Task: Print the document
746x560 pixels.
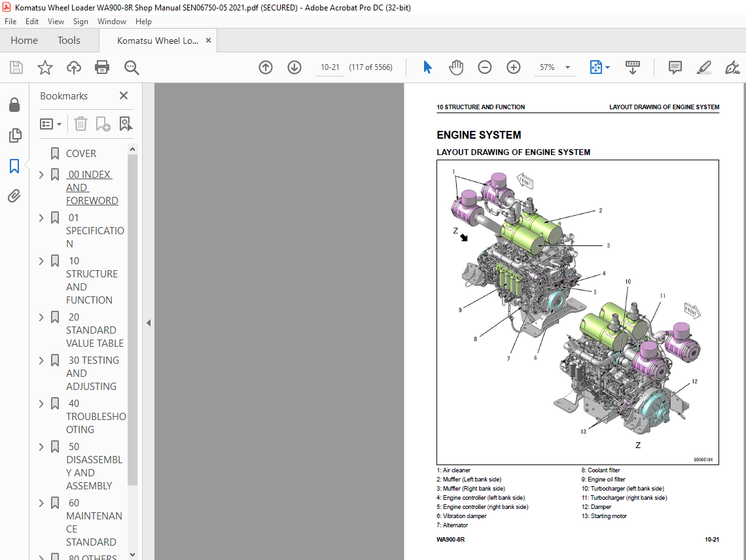Action: coord(102,67)
